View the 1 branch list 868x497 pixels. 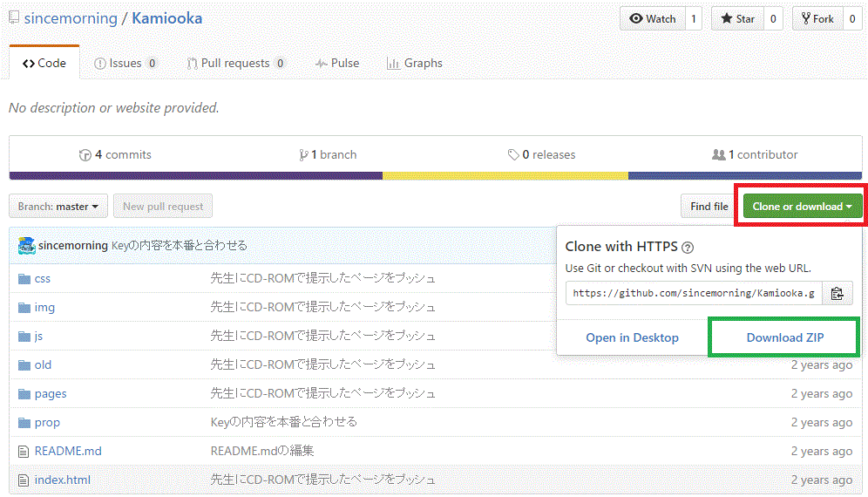[x=328, y=154]
